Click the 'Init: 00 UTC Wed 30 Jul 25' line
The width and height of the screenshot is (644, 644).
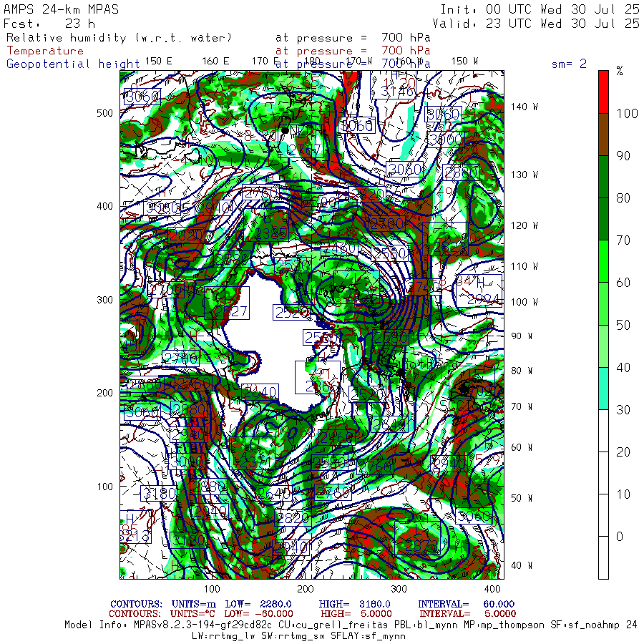(x=540, y=9)
